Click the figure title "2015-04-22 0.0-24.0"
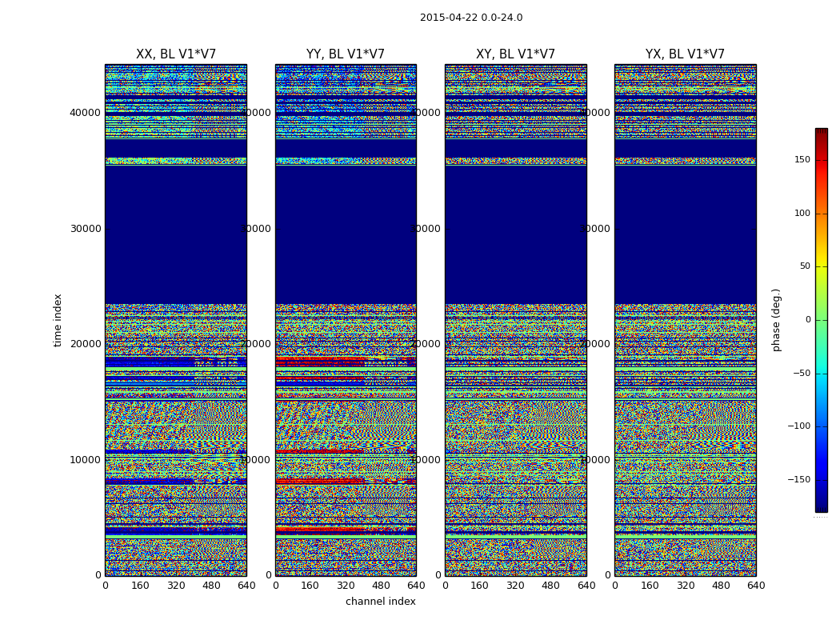840x640 pixels. tap(471, 18)
